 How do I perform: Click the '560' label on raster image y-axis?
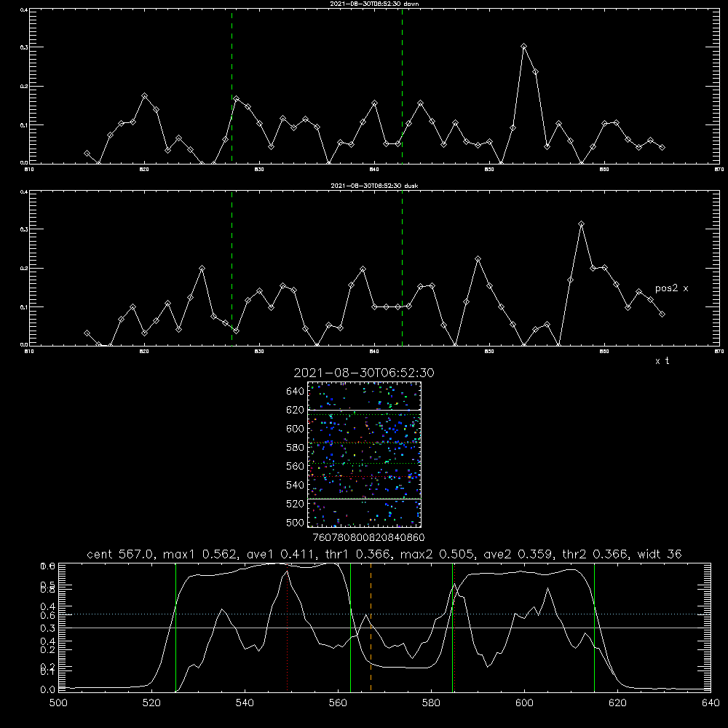tap(296, 466)
